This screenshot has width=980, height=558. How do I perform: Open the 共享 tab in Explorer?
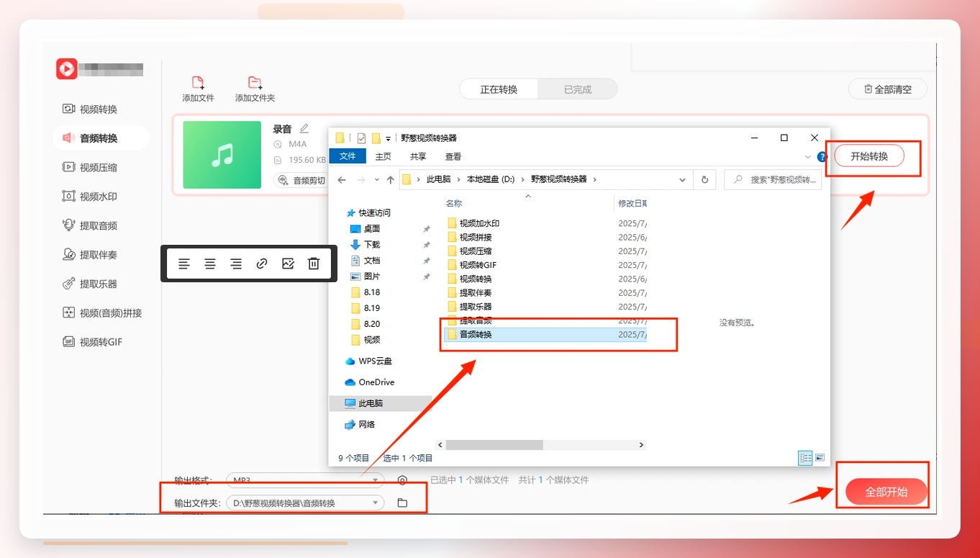point(418,156)
